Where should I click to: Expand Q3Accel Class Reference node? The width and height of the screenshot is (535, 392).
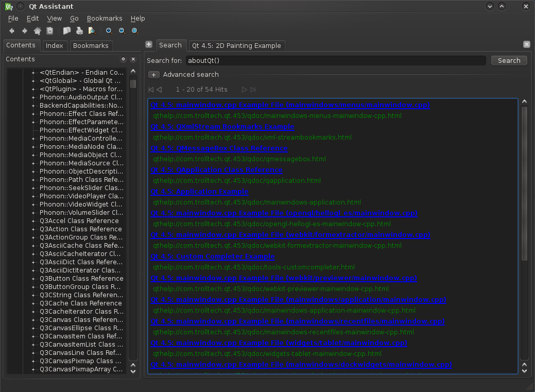coord(33,221)
